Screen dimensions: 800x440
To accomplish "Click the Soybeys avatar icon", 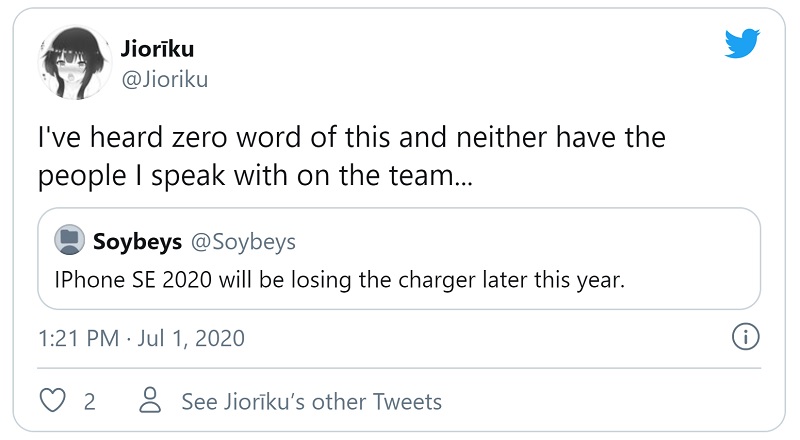I will click(69, 241).
